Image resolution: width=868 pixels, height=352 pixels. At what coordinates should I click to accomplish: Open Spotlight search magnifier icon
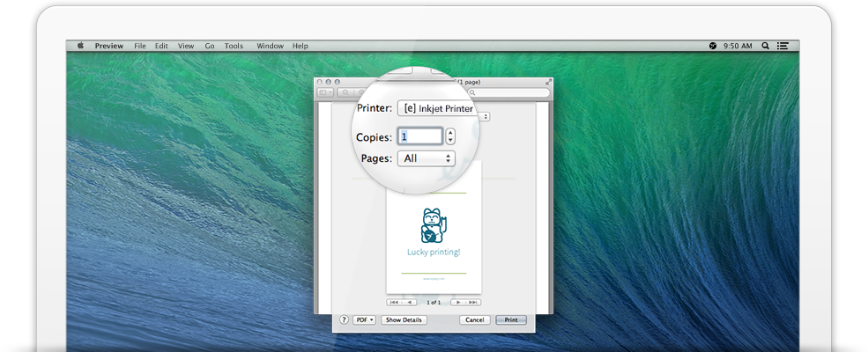coord(766,46)
